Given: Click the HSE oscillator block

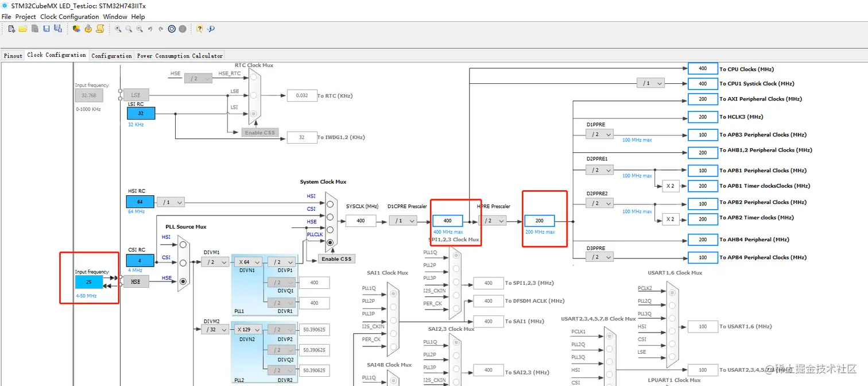Looking at the screenshot, I should click(136, 282).
